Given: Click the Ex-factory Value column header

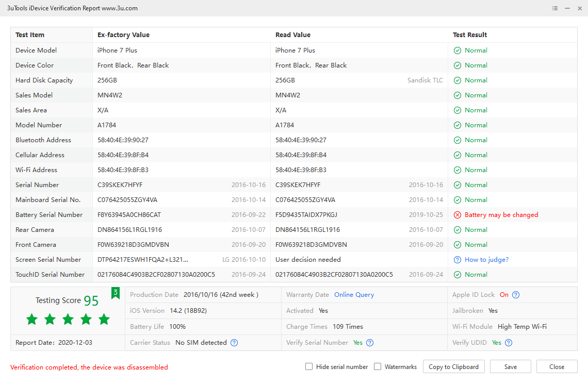Looking at the screenshot, I should (x=123, y=35).
